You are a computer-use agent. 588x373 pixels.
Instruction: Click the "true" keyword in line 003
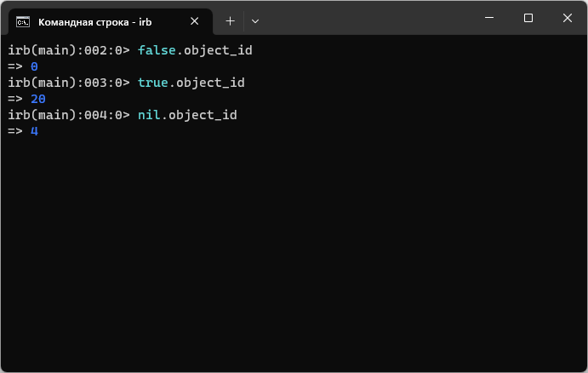tap(152, 83)
